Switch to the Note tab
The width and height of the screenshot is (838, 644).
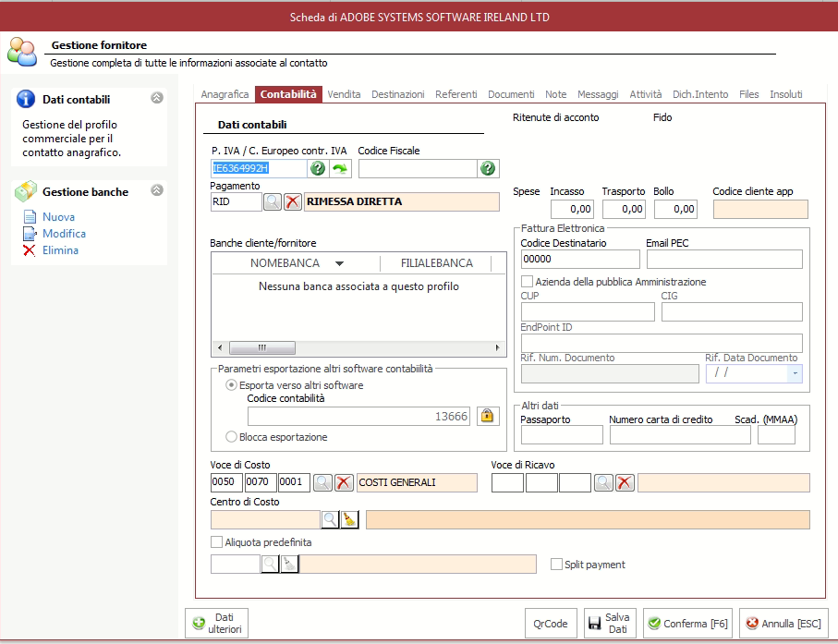[556, 94]
